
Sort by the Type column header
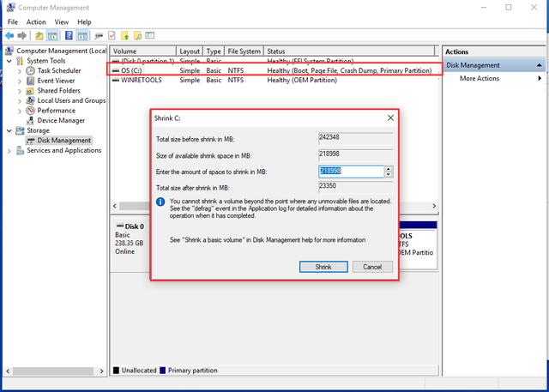pyautogui.click(x=214, y=51)
